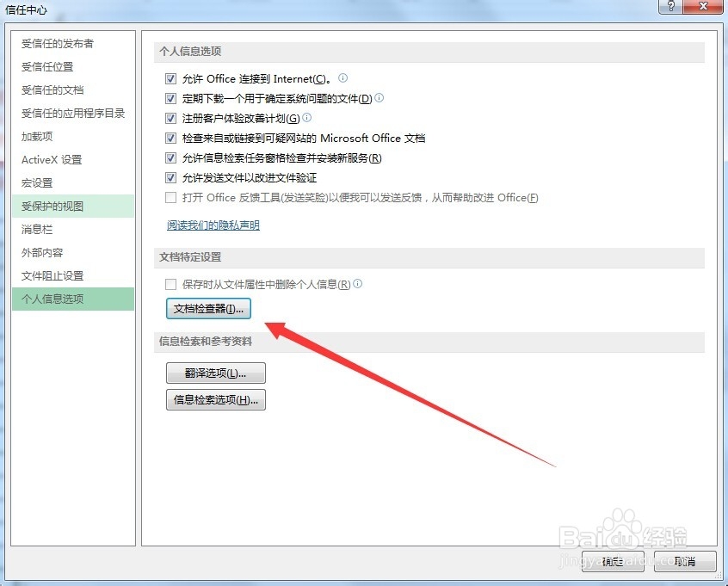
Task: Click 取消 button
Action: (685, 562)
